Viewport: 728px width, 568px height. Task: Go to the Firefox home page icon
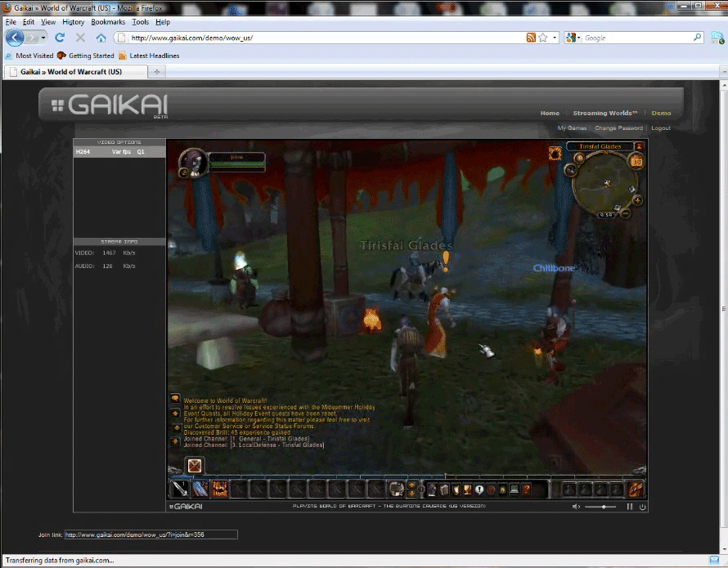tap(101, 38)
